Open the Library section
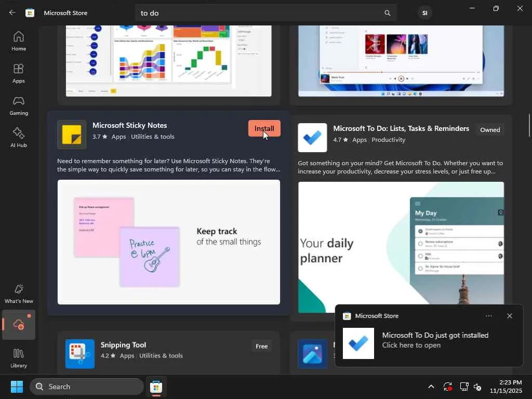The width and height of the screenshot is (532, 399). click(x=19, y=358)
